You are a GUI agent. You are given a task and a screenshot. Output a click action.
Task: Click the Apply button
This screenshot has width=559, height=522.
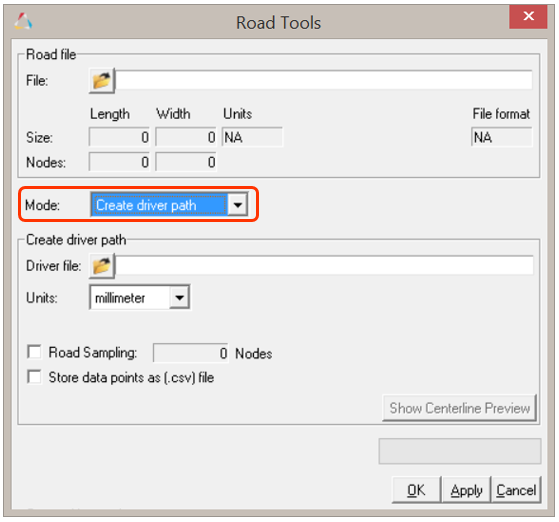[x=466, y=490]
